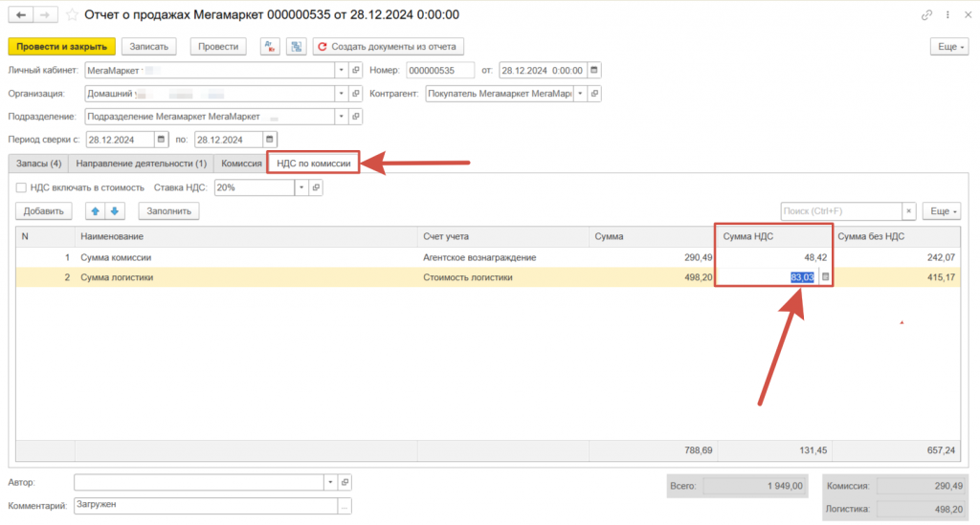Switch to the Запасы (4) tab
This screenshot has width=980, height=525.
39,164
